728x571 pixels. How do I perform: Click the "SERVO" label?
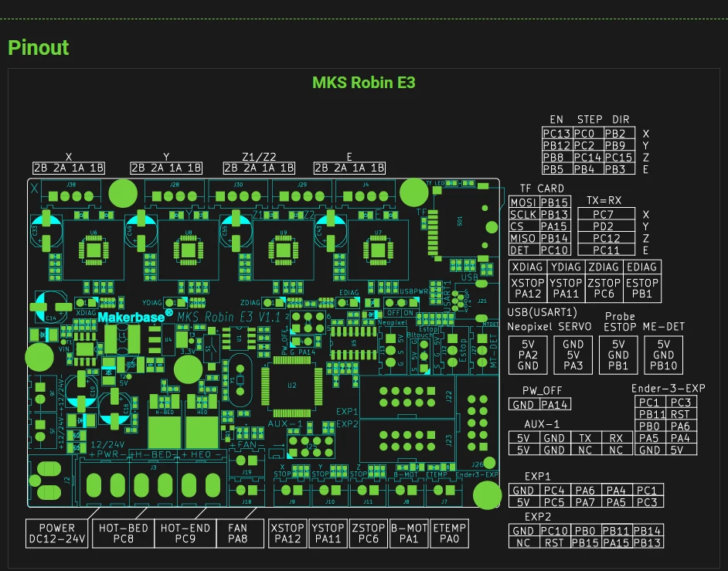point(575,327)
